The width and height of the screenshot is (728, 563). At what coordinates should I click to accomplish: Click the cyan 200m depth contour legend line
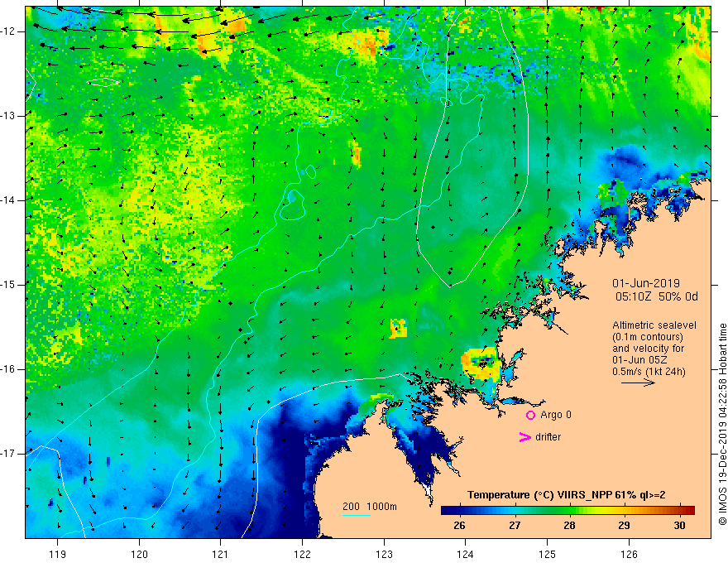point(356,515)
